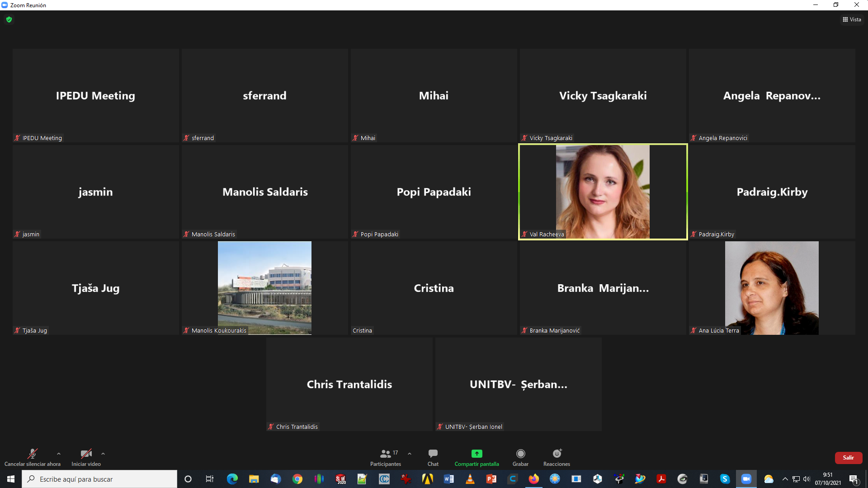Expand audio options arrow beside microphone
This screenshot has height=488, width=868.
tap(59, 453)
